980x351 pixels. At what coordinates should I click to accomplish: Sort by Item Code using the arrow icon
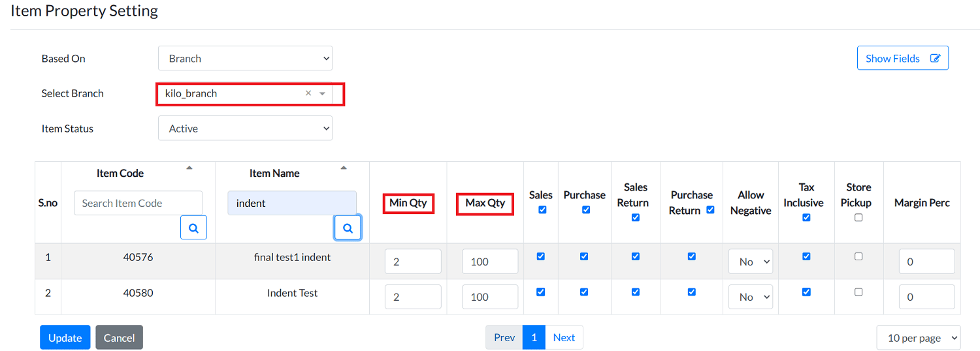(x=189, y=168)
